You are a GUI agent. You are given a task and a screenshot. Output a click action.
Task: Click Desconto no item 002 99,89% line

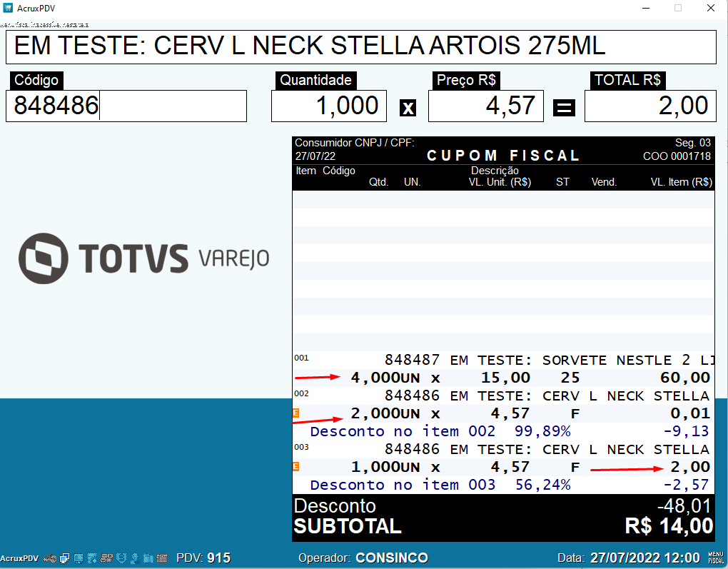(503, 431)
